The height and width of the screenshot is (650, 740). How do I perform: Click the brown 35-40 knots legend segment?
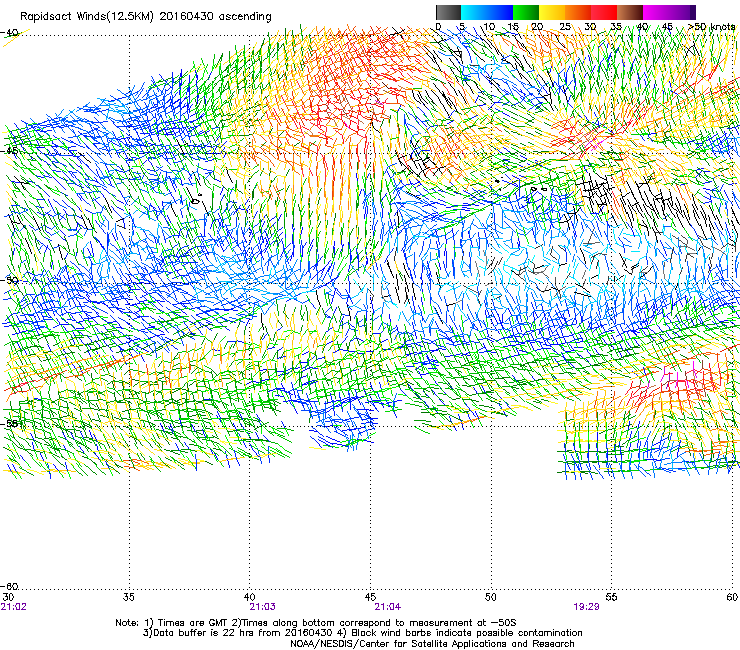click(630, 12)
